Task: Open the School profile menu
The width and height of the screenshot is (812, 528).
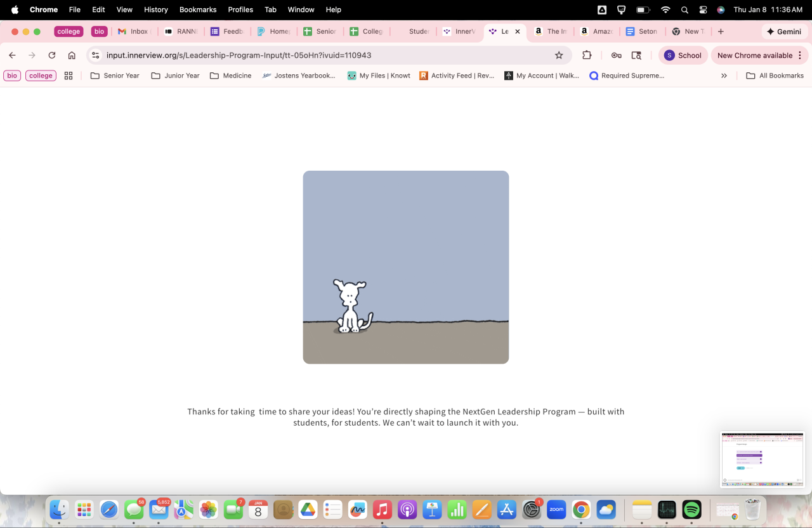Action: pyautogui.click(x=683, y=55)
